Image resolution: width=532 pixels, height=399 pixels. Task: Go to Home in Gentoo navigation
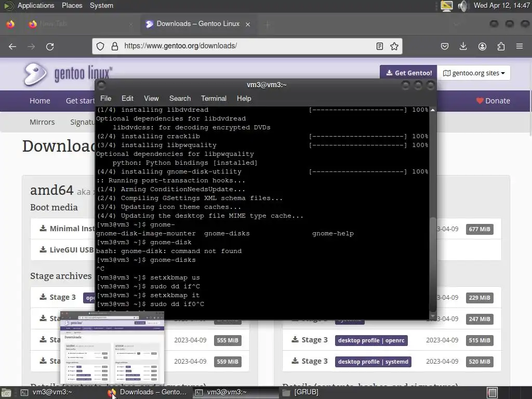[39, 101]
